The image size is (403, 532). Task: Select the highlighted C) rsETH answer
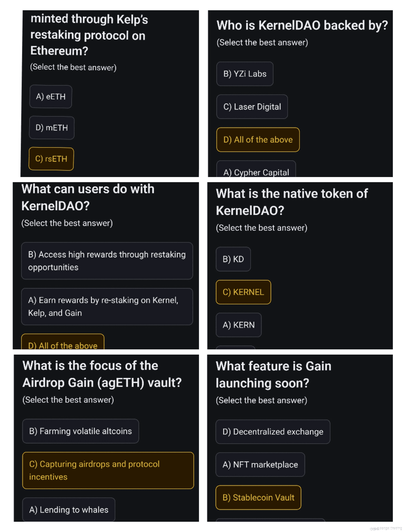51,159
